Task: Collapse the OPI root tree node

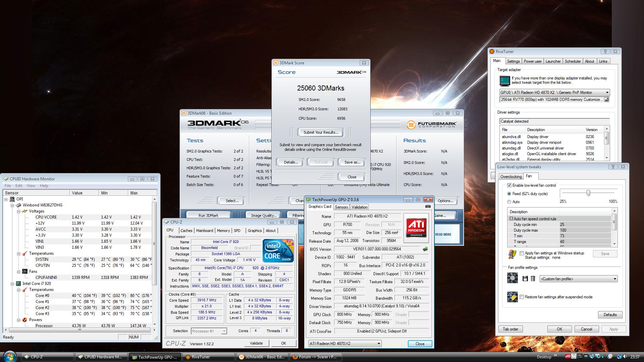Action: (x=6, y=199)
